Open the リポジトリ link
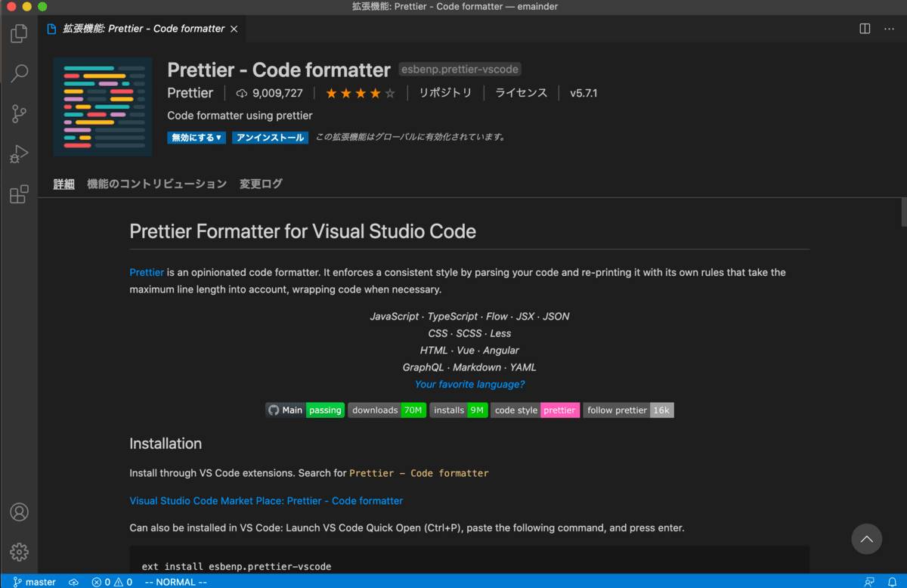Viewport: 907px width, 588px height. (446, 93)
